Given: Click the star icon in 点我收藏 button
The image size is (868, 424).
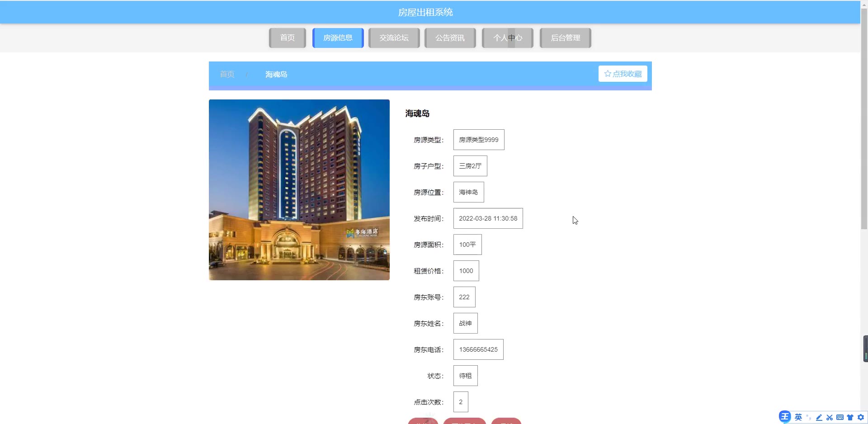Looking at the screenshot, I should click(x=608, y=74).
